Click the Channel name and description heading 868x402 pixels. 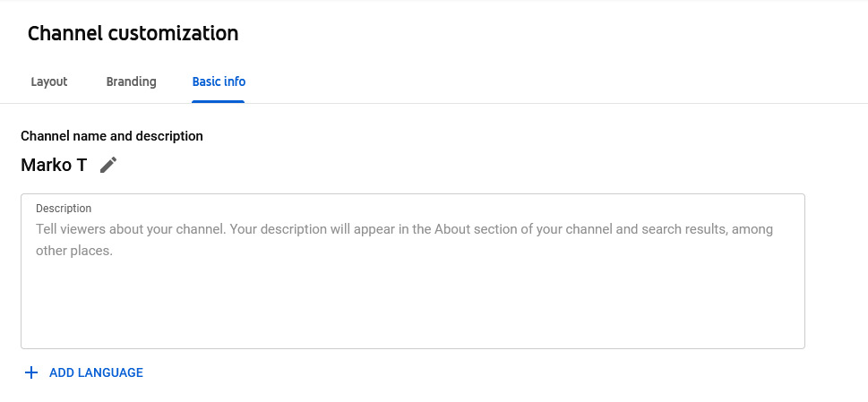pos(112,136)
